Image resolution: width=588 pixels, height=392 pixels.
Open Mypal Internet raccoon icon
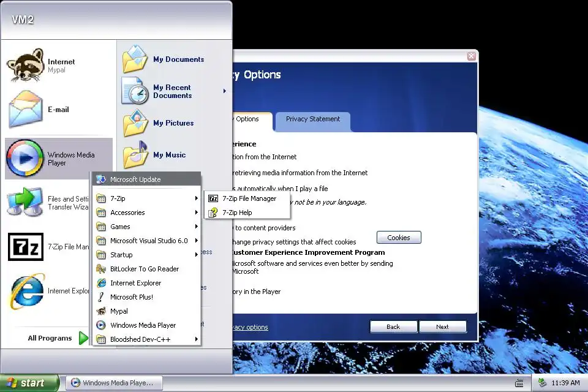[26, 65]
